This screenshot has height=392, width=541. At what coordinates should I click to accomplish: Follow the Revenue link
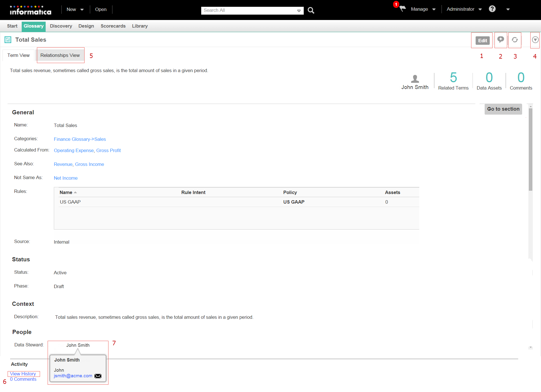point(63,164)
